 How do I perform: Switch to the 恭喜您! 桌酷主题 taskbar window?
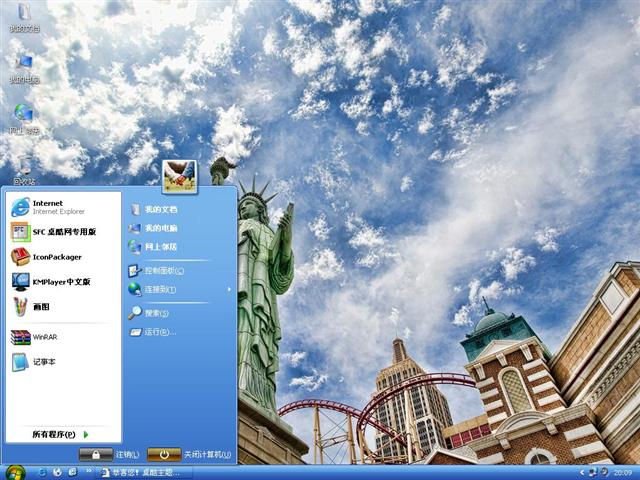click(142, 473)
